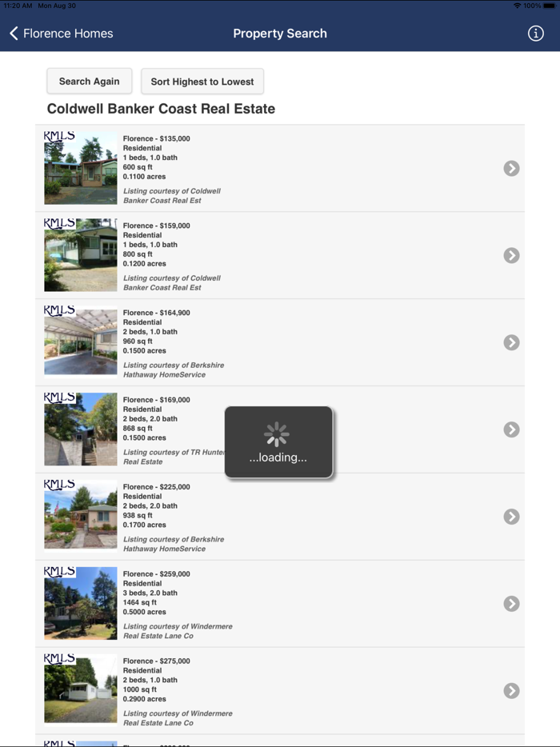The image size is (560, 747).
Task: Tap the disclosure arrow on the $135,000 listing
Action: point(511,168)
